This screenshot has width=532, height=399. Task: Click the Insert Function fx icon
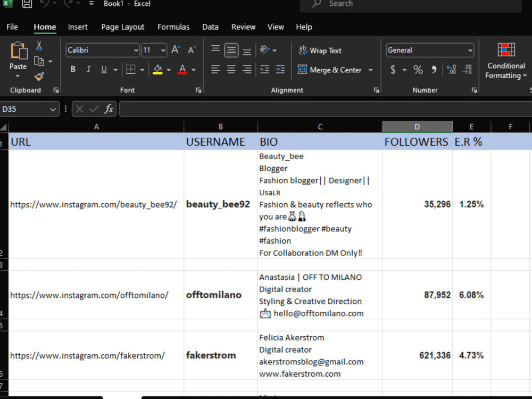click(109, 109)
